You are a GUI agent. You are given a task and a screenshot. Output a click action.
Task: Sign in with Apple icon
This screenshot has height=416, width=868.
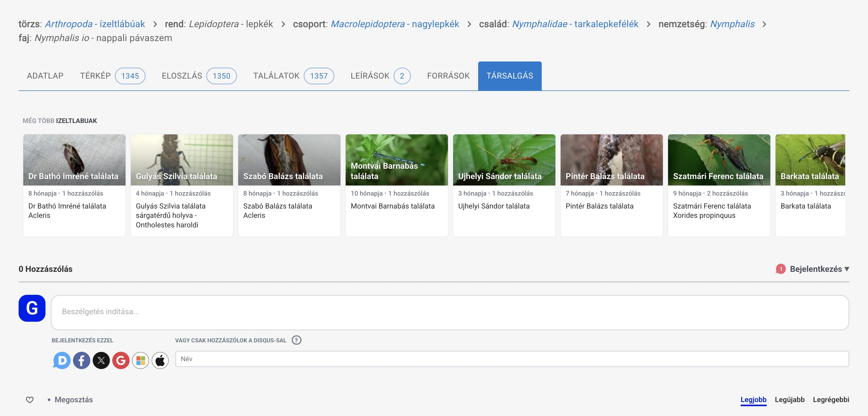[160, 361]
